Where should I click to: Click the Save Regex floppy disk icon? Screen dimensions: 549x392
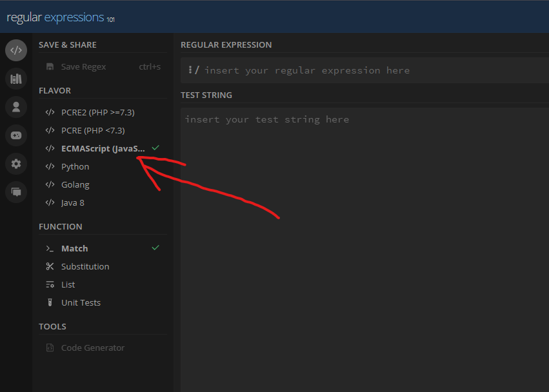[x=50, y=66]
